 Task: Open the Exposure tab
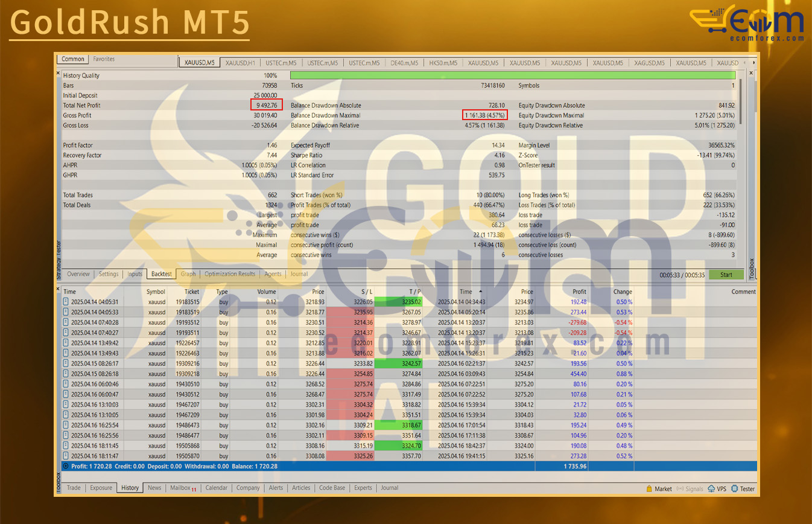coord(101,488)
